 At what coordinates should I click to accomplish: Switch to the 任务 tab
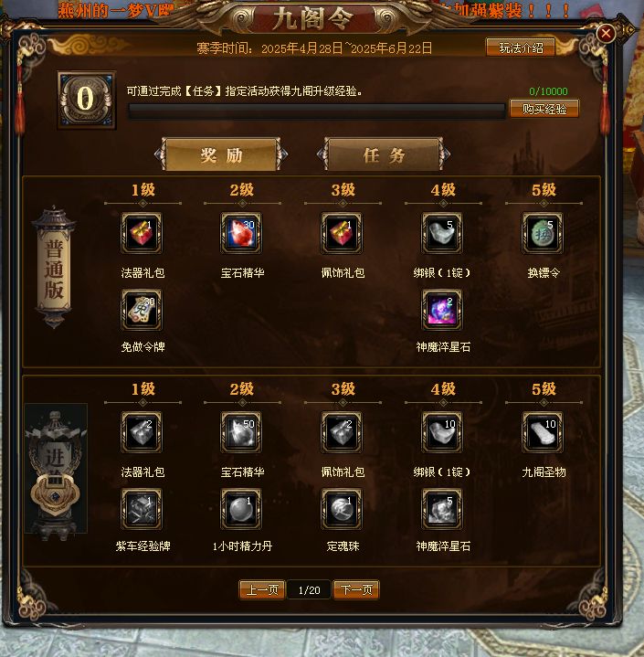click(x=384, y=154)
